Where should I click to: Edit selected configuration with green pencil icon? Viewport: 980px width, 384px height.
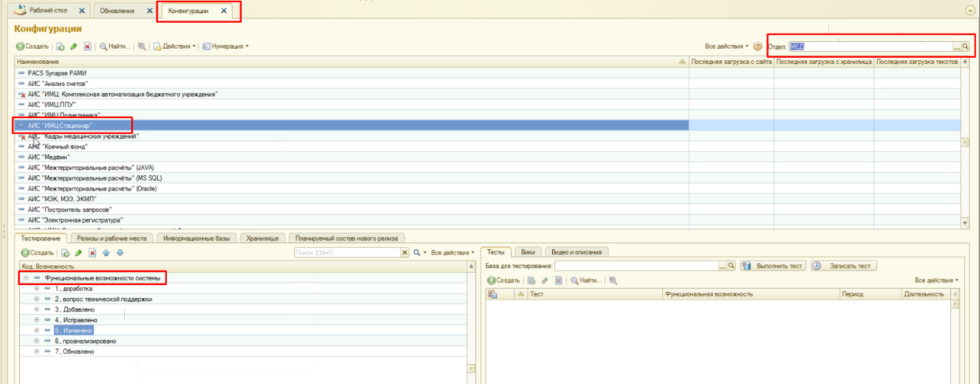click(73, 47)
